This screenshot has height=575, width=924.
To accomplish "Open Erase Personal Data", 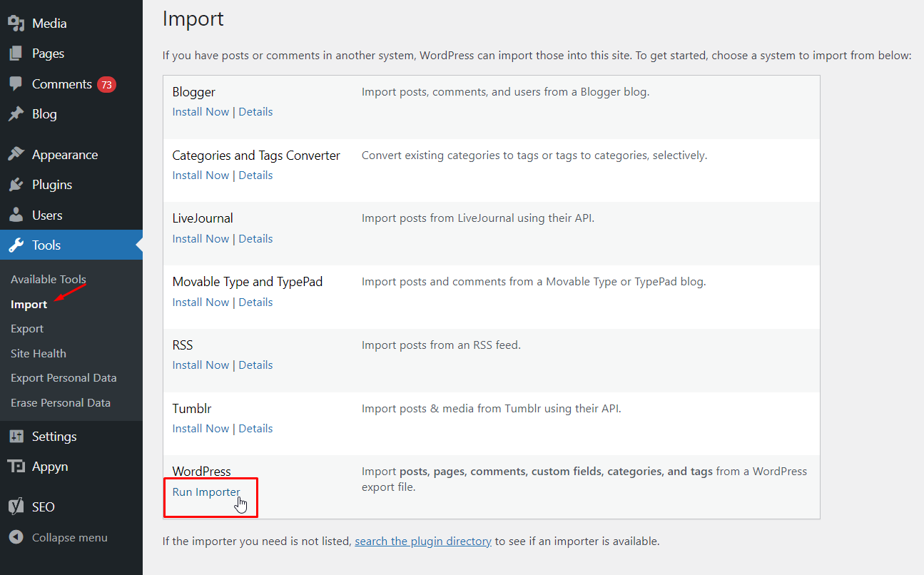I will click(x=61, y=403).
